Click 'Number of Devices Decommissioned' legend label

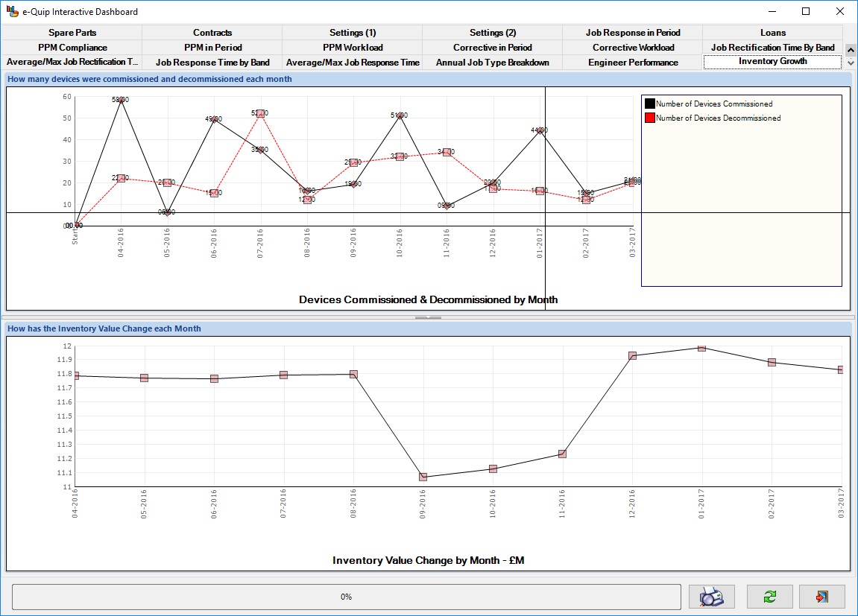pos(718,118)
